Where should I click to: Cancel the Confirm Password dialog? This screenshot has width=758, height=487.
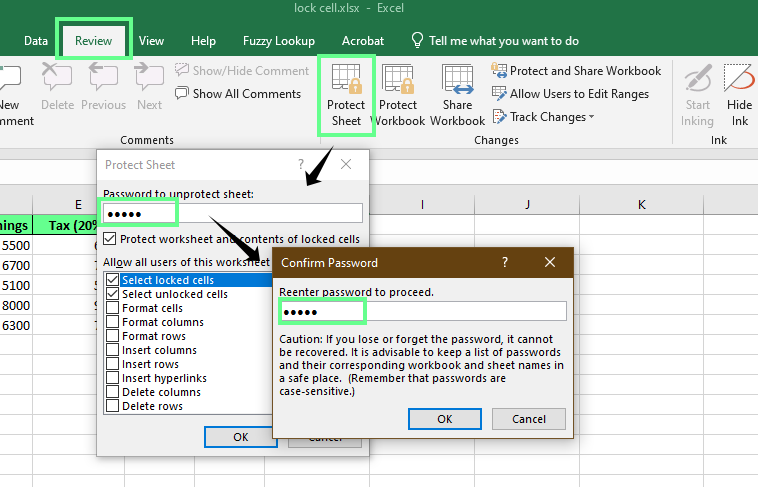click(x=528, y=419)
